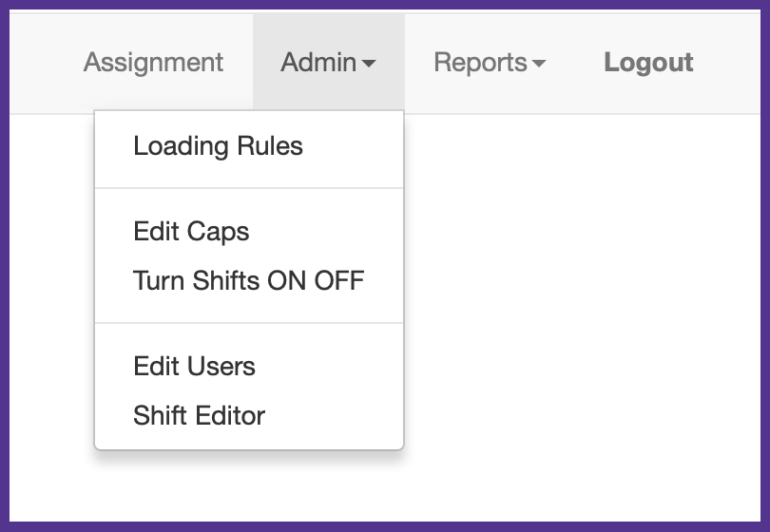The image size is (770, 532).
Task: Collapse the Admin dropdown menu
Action: point(328,63)
